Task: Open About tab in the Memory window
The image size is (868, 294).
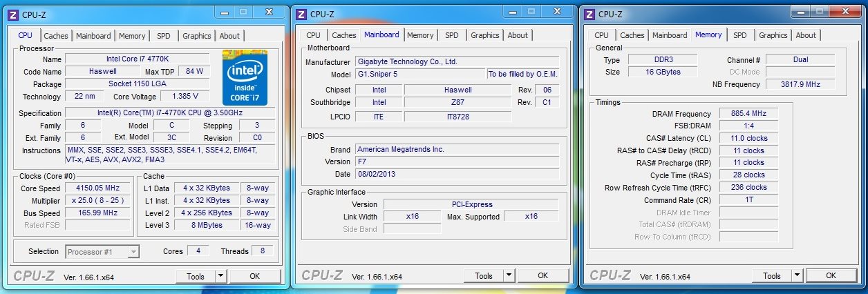Action: tap(806, 35)
